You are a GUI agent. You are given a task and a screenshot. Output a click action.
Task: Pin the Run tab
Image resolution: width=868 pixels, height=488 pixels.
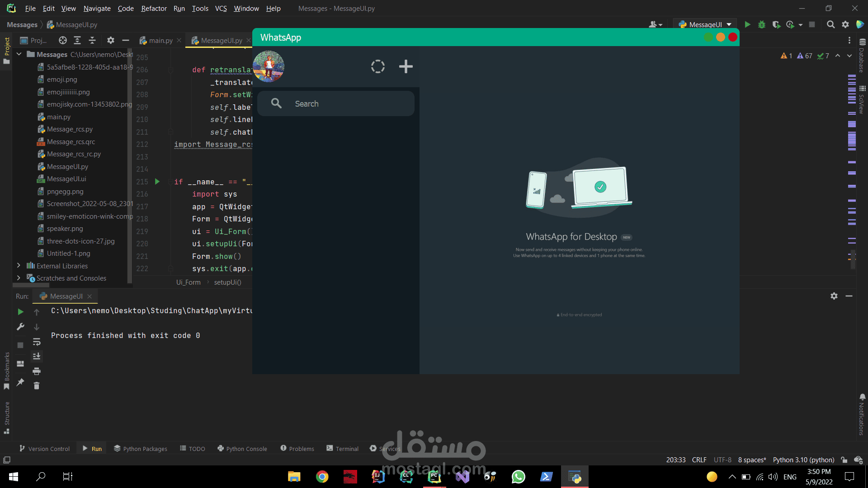[20, 382]
